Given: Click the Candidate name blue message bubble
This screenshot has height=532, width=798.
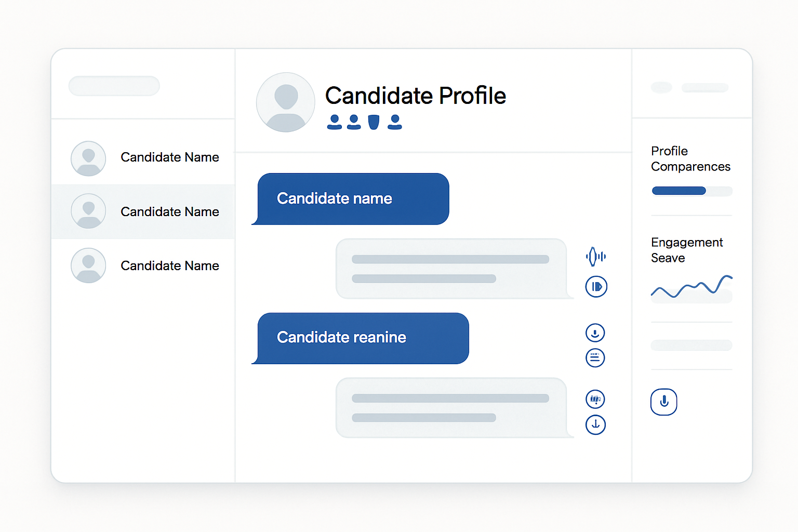Looking at the screenshot, I should click(351, 199).
